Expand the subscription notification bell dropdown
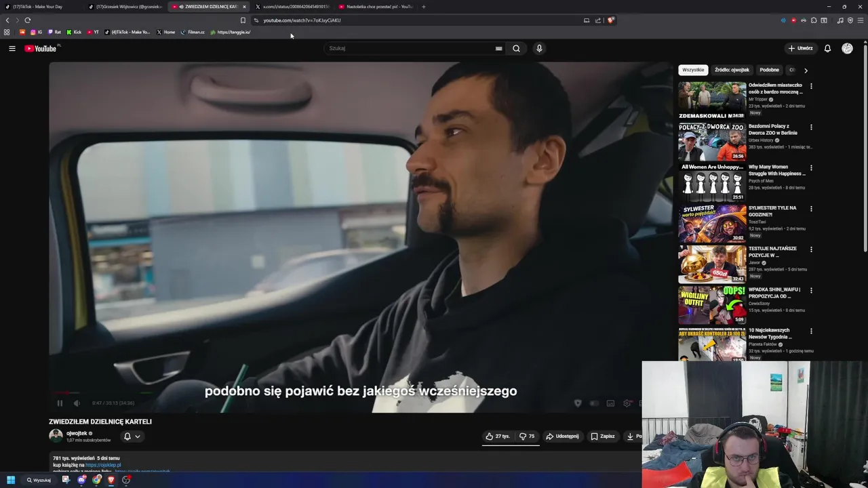The image size is (868, 488). 132,436
